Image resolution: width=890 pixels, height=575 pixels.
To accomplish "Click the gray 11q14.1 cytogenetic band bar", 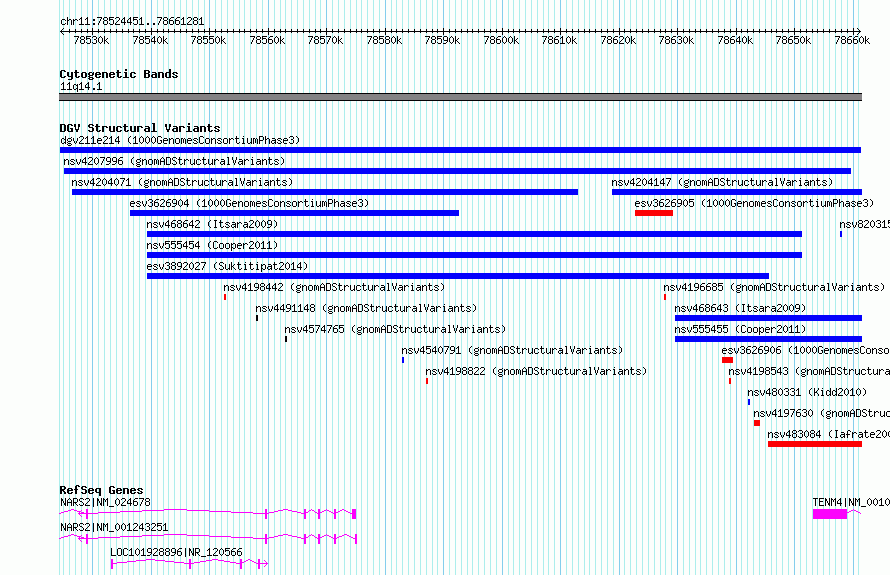I will click(x=460, y=97).
